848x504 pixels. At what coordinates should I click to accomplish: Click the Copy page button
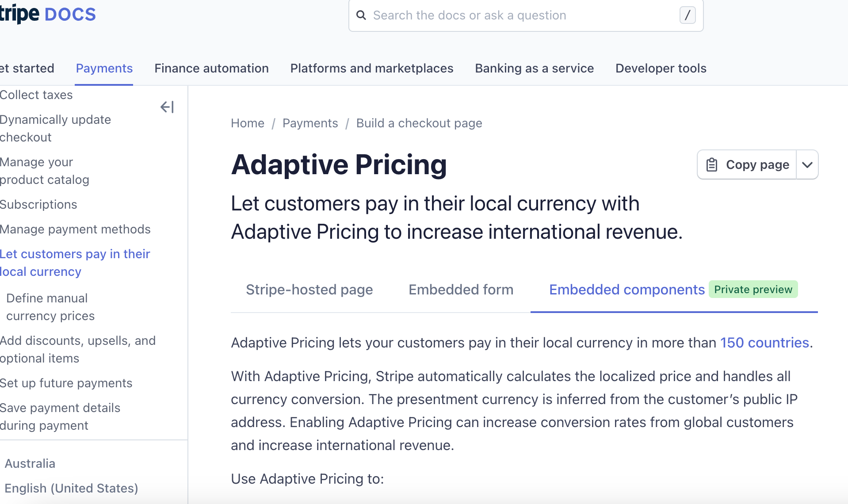pyautogui.click(x=747, y=164)
